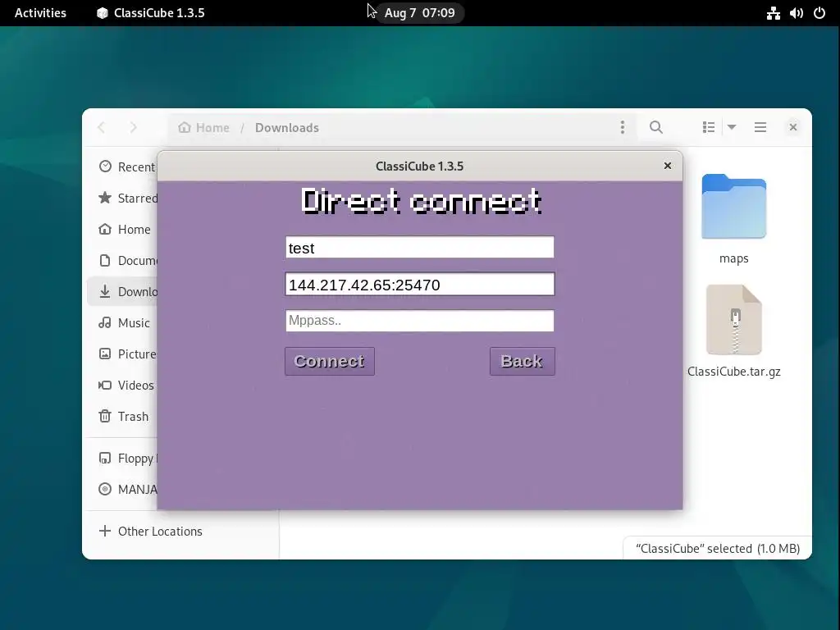Image resolution: width=840 pixels, height=630 pixels.
Task: Click the power icon in top bar
Action: click(819, 13)
